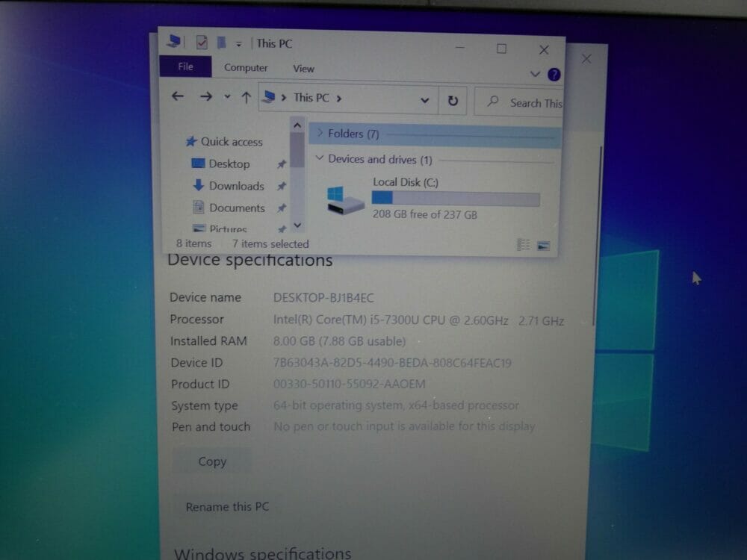The height and width of the screenshot is (560, 747).
Task: Click the pin icon next to Desktop
Action: 282,164
